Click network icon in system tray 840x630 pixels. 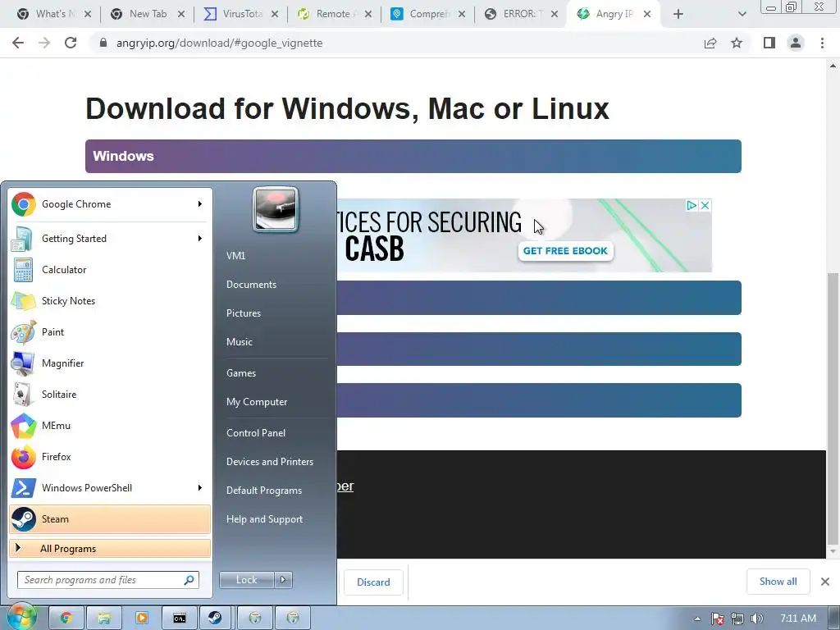(x=737, y=619)
